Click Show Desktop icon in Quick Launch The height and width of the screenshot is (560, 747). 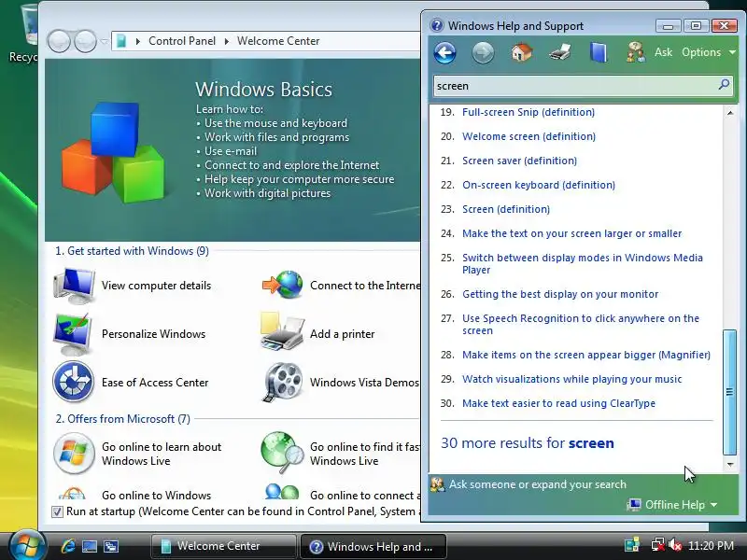pyautogui.click(x=90, y=546)
